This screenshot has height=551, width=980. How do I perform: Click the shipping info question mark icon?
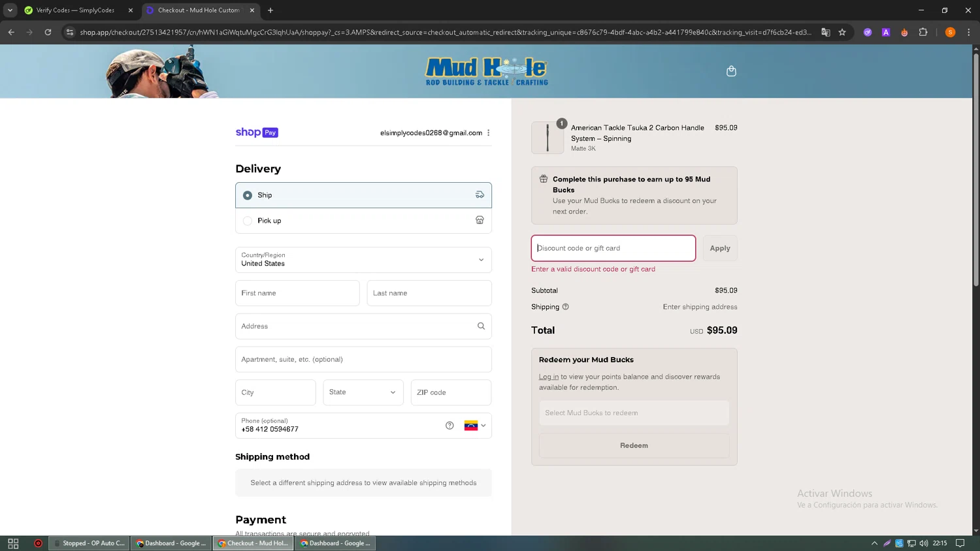[566, 307]
